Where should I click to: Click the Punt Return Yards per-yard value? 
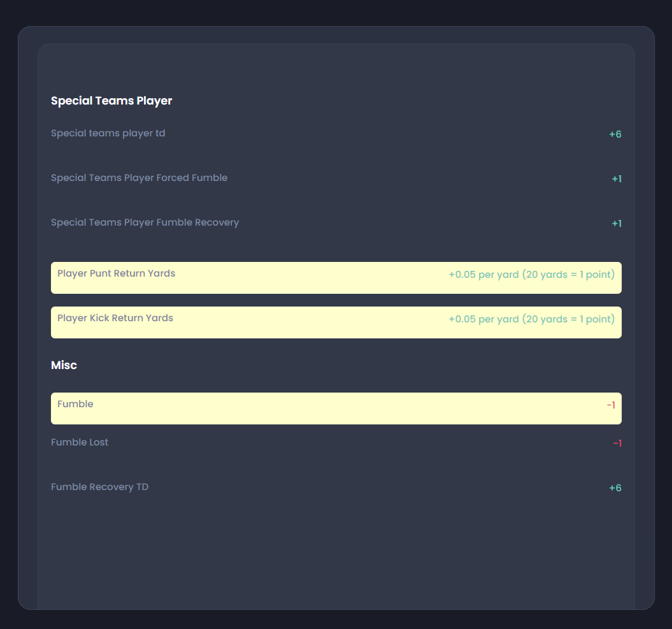click(x=531, y=275)
